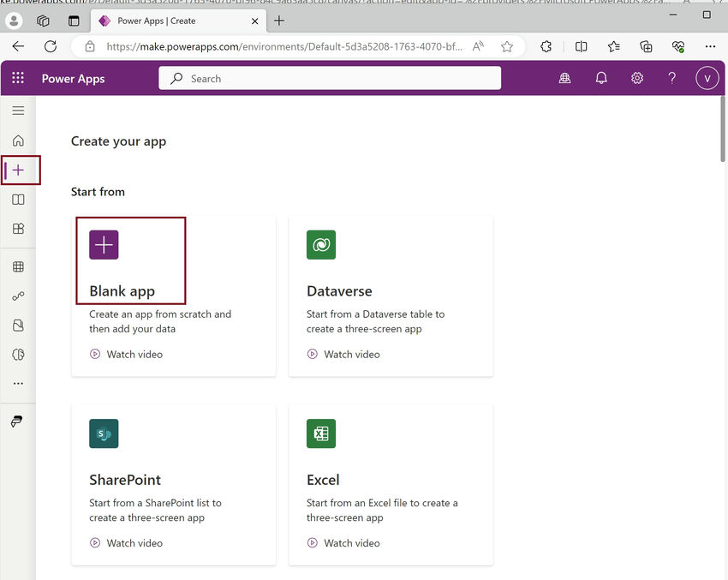The width and height of the screenshot is (728, 580).
Task: Go to Home in the sidebar
Action: click(18, 141)
